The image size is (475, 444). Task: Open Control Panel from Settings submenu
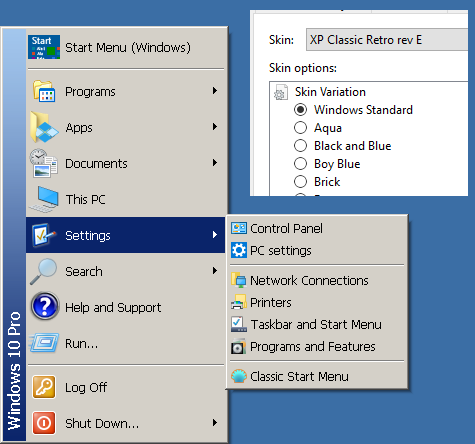coord(317,228)
